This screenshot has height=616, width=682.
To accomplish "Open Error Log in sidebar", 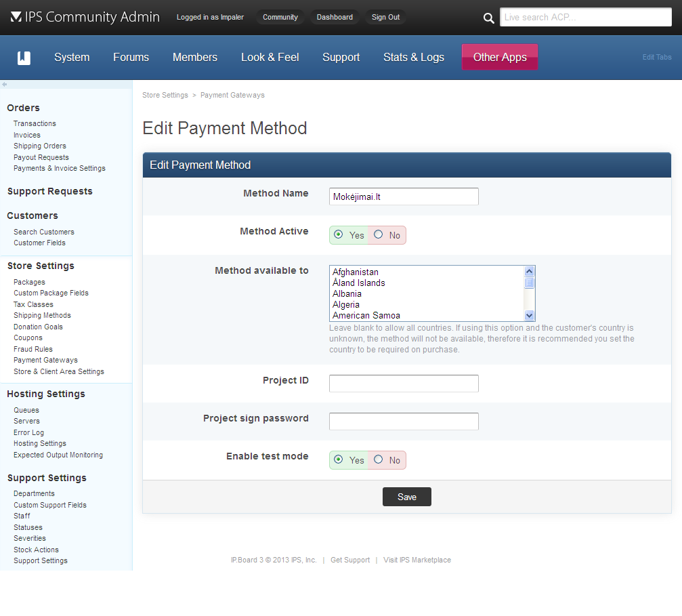I will (x=28, y=432).
